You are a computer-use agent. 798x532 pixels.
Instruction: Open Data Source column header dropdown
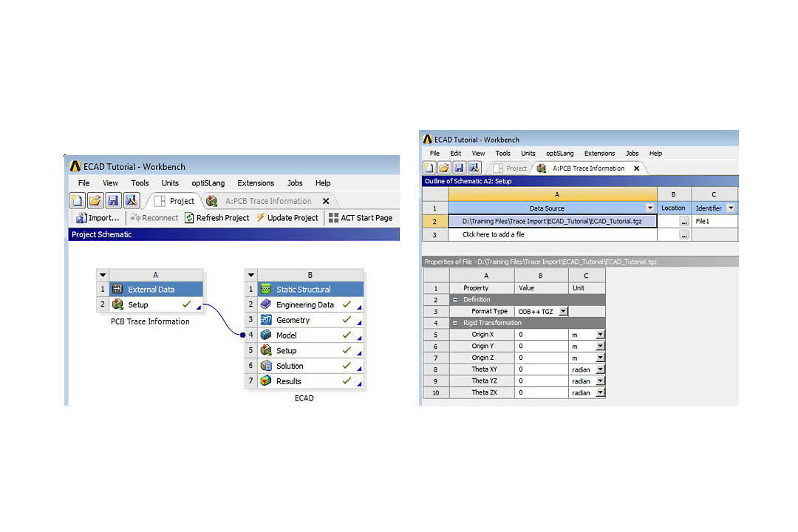650,208
